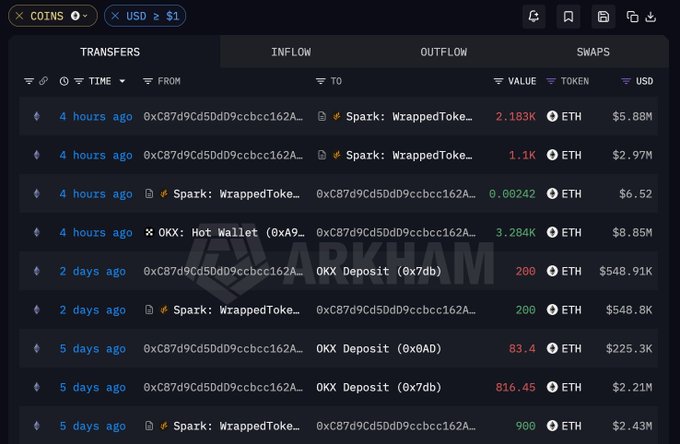Viewport: 680px width, 444px height.
Task: Remove the USD ≥ $1 filter with X
Action: [115, 16]
